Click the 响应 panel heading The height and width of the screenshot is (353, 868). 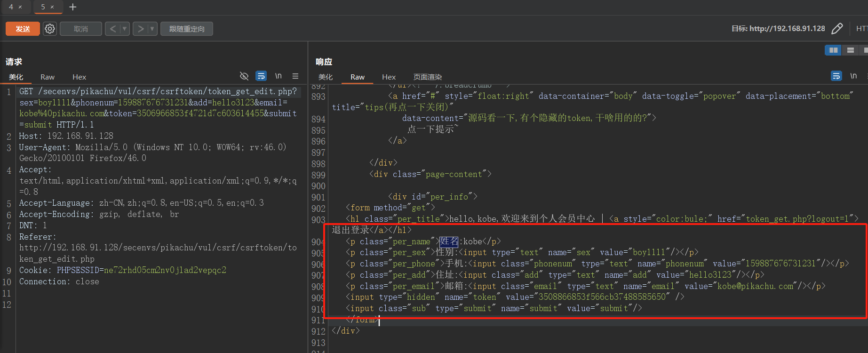point(324,62)
